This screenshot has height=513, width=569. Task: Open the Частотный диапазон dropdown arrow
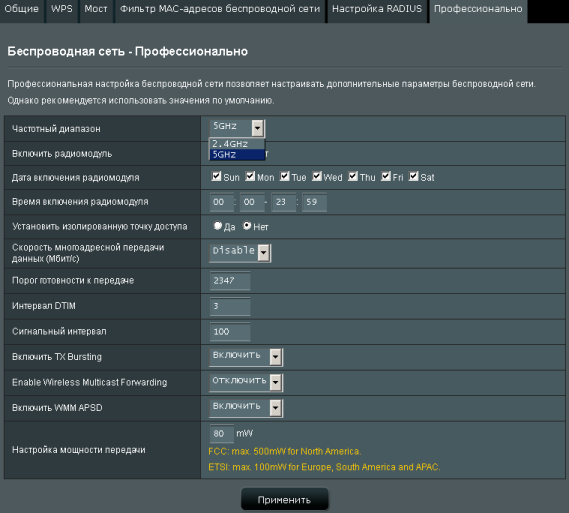click(x=258, y=128)
